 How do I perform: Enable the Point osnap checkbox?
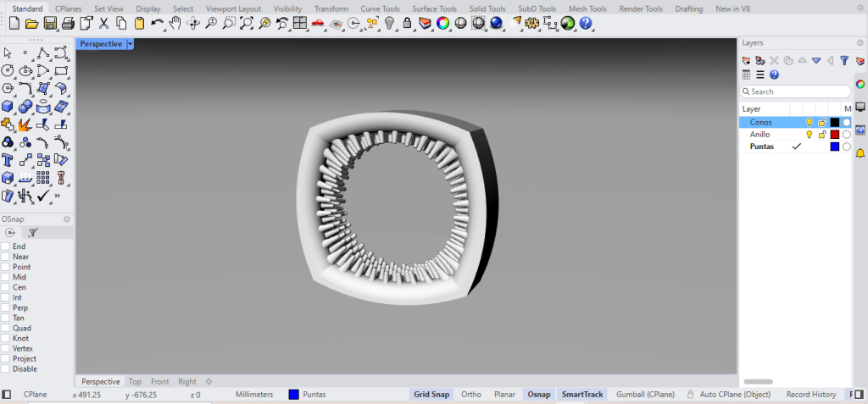tap(6, 267)
